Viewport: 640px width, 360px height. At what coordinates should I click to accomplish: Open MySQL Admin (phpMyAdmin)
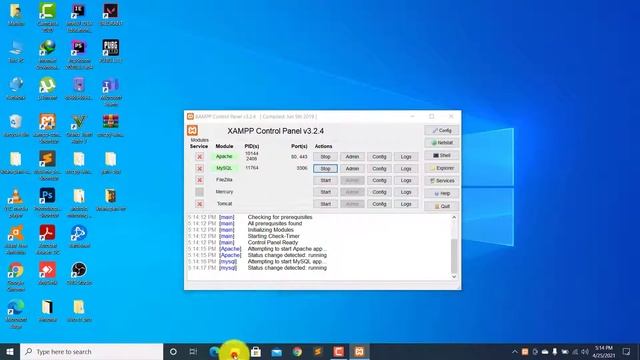352,169
